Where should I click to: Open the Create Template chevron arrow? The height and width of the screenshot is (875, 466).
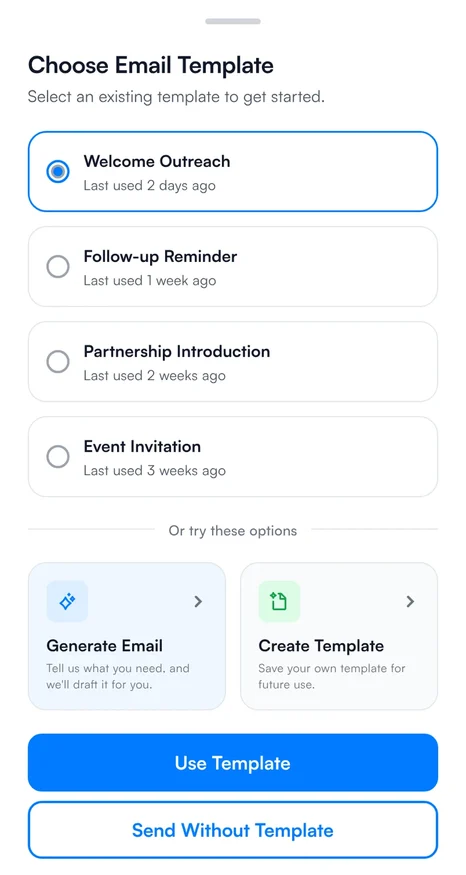point(410,602)
